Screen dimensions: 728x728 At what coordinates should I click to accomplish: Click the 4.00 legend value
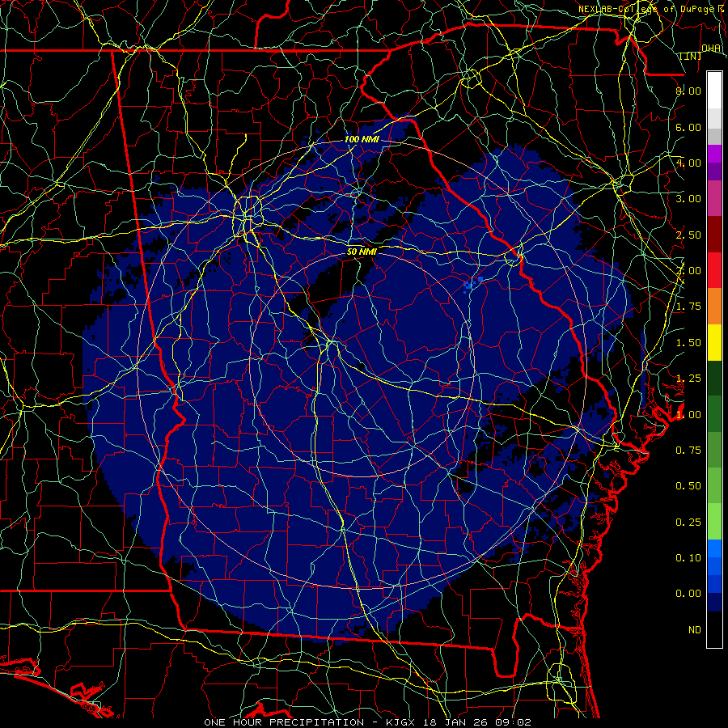688,163
